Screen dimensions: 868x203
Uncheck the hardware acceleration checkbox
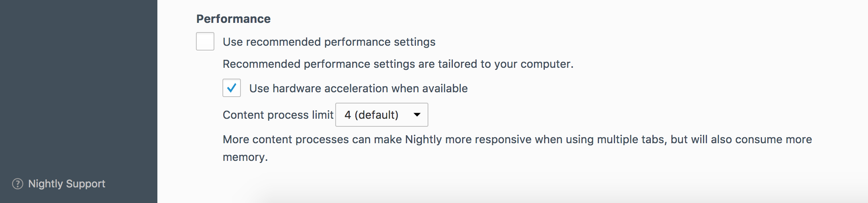click(x=232, y=88)
